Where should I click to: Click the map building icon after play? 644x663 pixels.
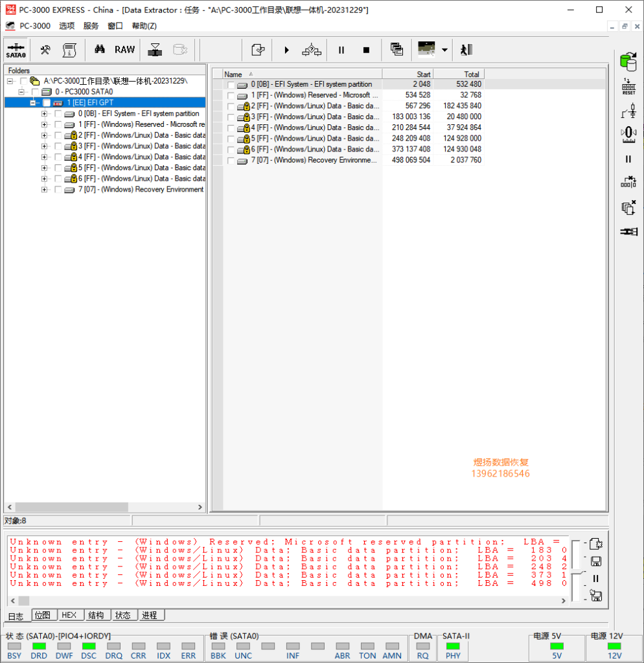(x=312, y=50)
